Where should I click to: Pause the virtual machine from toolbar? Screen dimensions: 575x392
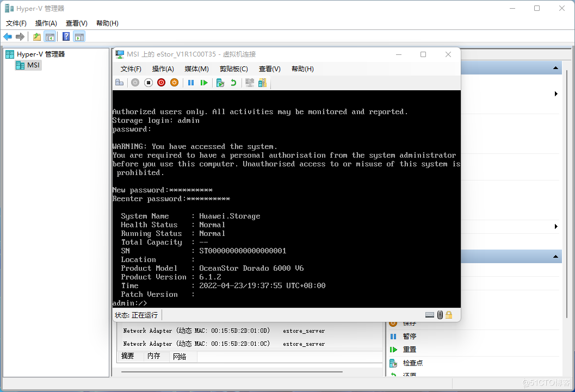[x=191, y=83]
